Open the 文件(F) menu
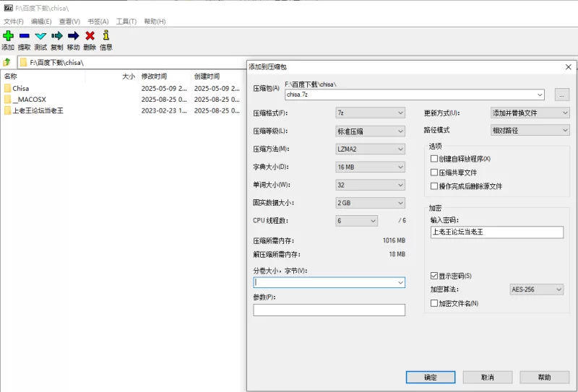 coord(14,22)
